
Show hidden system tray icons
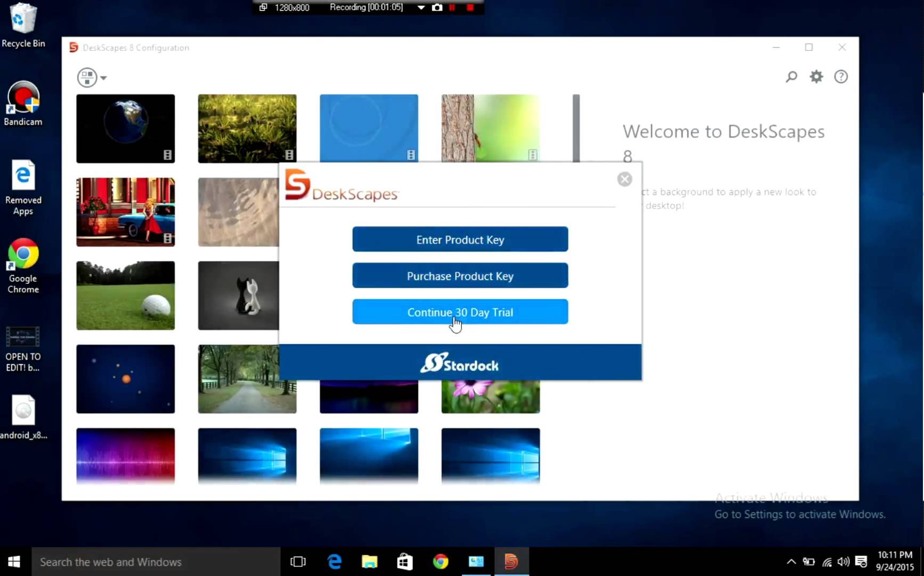(791, 562)
